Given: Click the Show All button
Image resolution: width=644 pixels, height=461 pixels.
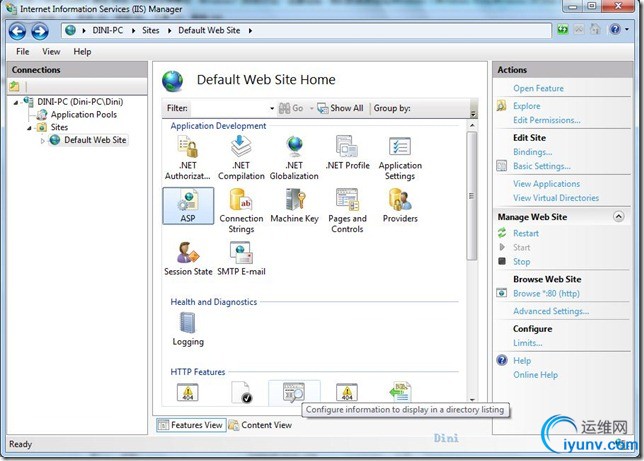Looking at the screenshot, I should (x=340, y=108).
